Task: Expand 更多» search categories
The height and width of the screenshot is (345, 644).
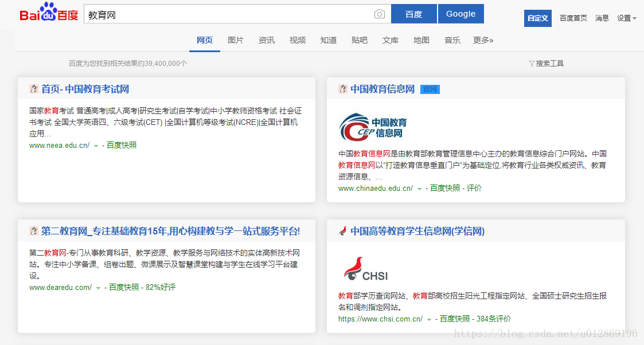Action: 483,40
